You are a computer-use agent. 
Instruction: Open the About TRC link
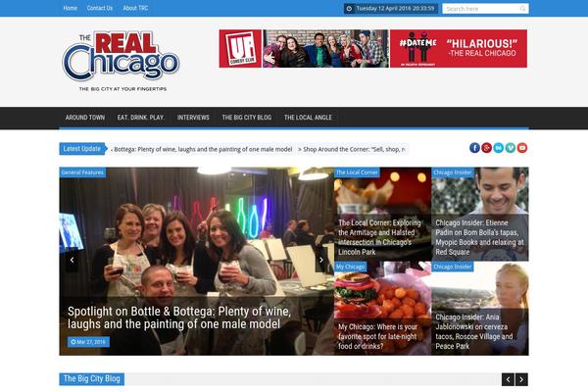[x=135, y=8]
